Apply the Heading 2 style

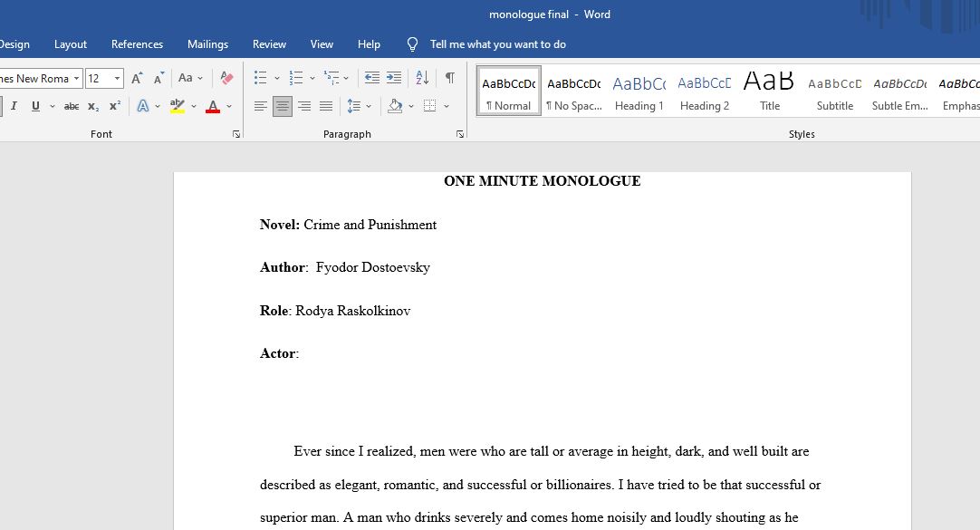pos(705,92)
